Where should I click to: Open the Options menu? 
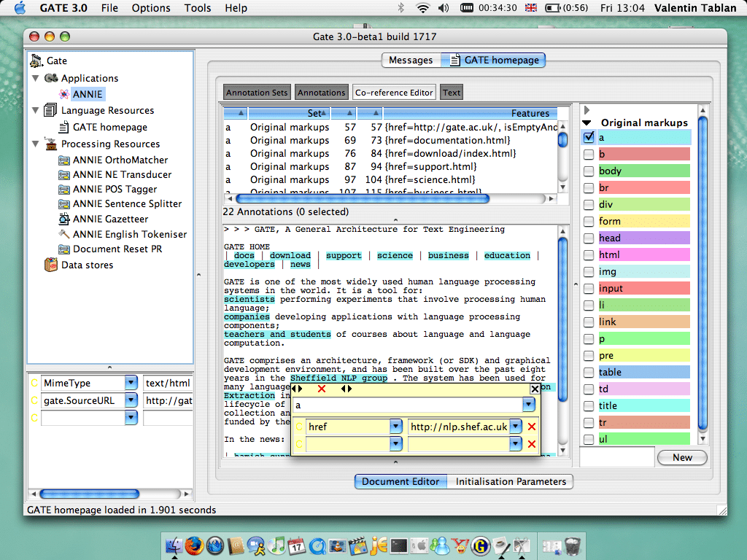click(x=151, y=8)
